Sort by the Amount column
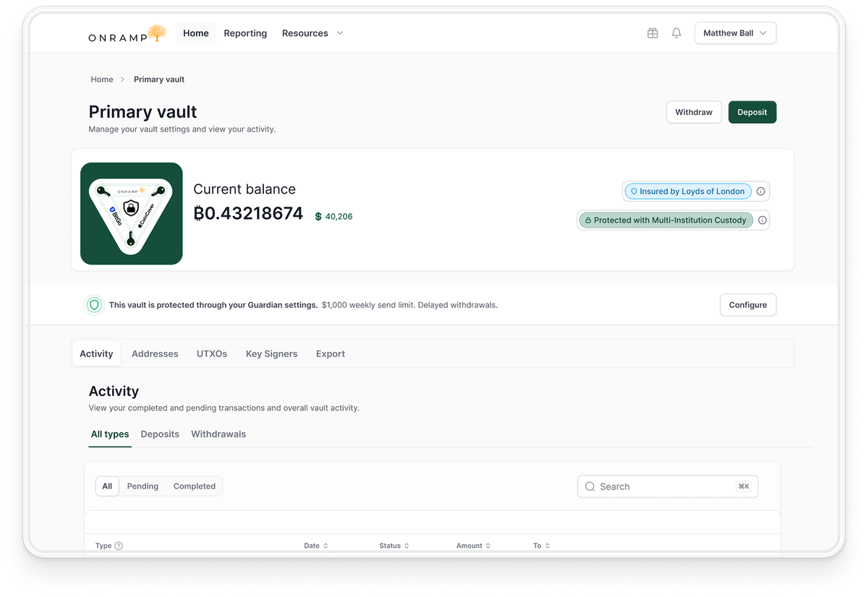This screenshot has width=868, height=597. 473,546
